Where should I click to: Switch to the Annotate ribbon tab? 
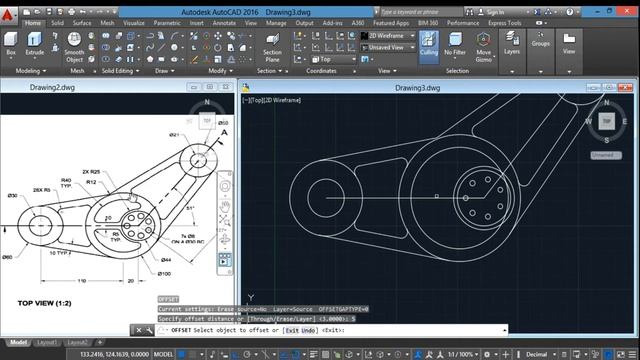[224, 23]
